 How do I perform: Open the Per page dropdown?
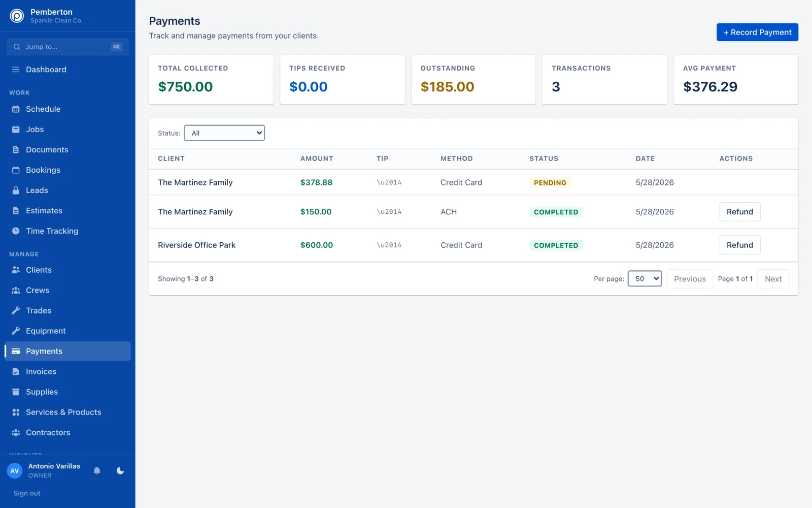pos(645,279)
